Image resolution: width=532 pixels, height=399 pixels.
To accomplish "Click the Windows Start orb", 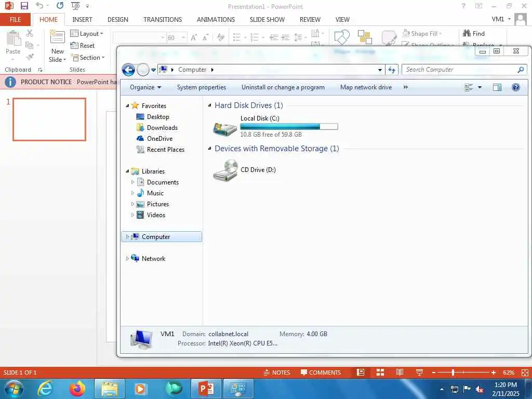I will [x=14, y=389].
